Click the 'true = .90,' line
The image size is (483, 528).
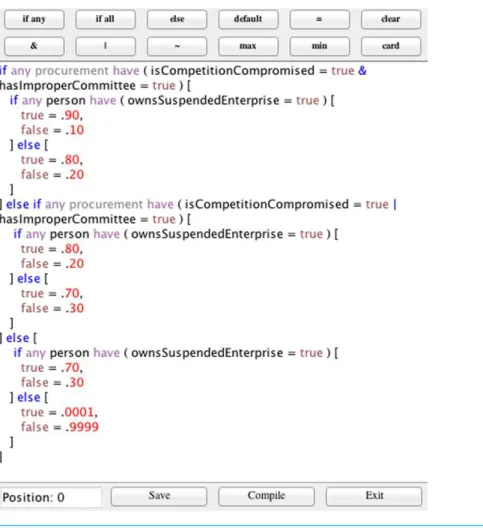[52, 116]
